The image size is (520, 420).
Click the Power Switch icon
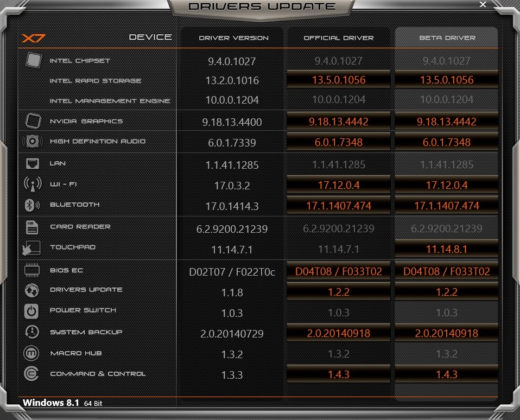[31, 311]
